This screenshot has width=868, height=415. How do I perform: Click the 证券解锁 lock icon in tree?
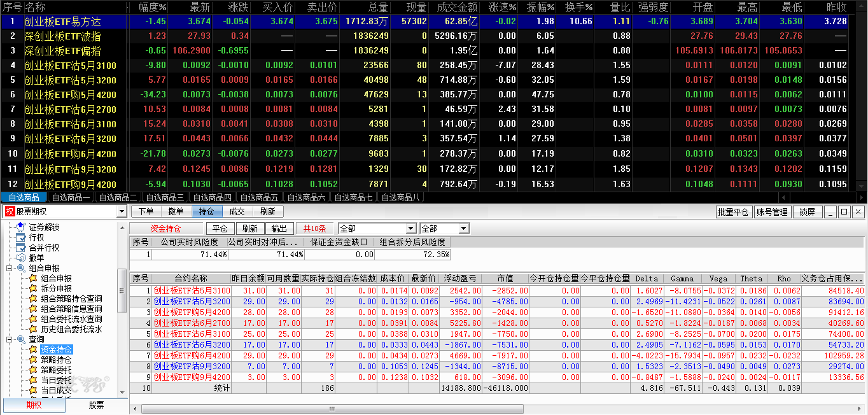coord(21,227)
